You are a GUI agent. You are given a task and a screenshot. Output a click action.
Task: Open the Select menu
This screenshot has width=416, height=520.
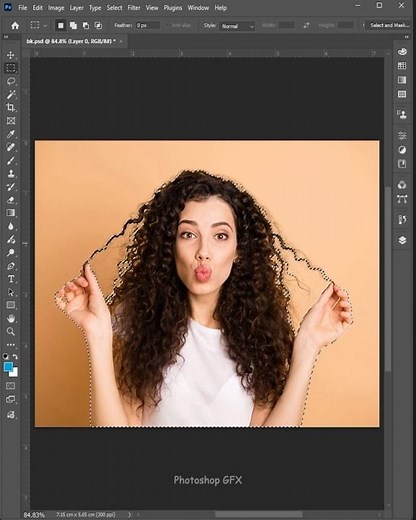pos(114,8)
